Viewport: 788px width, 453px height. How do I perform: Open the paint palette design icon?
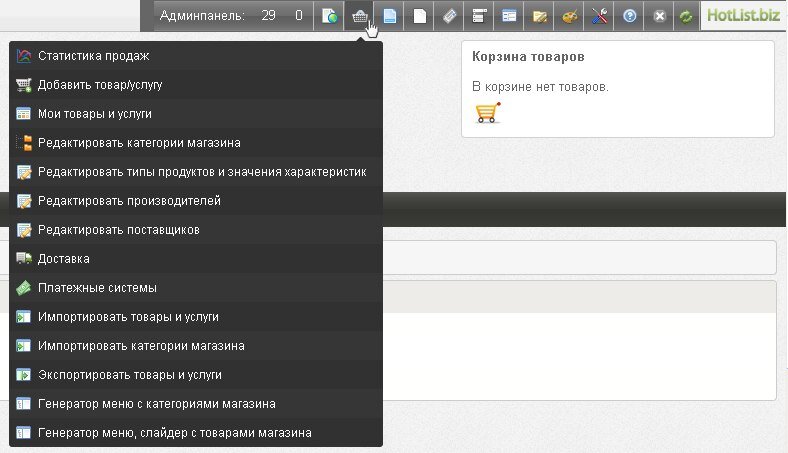[x=569, y=16]
